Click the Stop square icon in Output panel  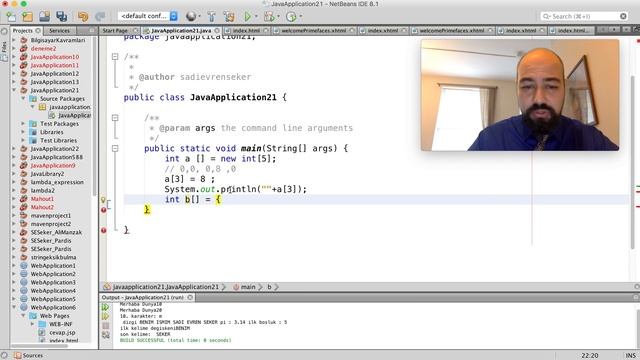[106, 326]
